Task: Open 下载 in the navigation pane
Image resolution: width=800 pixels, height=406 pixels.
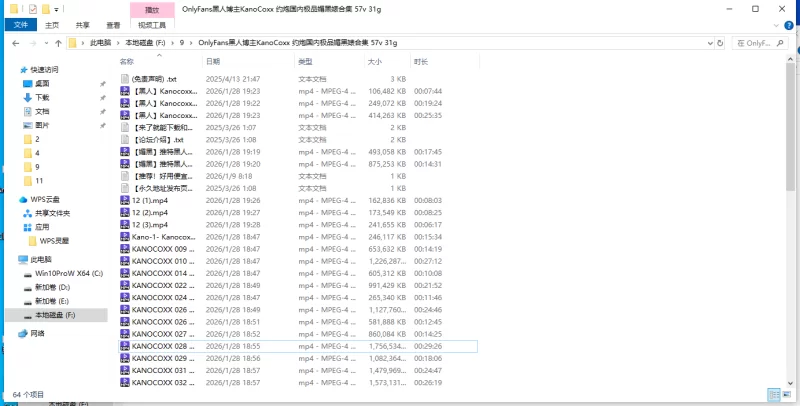Action: [42, 97]
